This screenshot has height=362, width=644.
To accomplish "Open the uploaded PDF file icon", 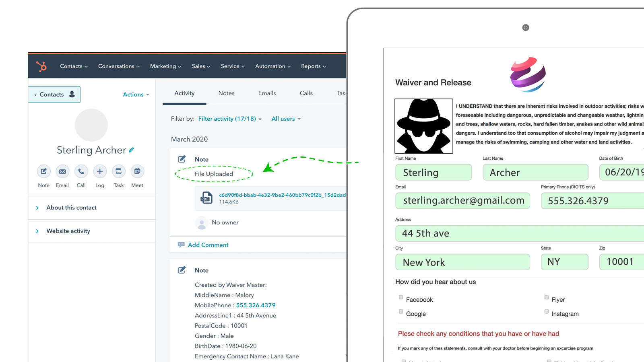I will pos(206,198).
